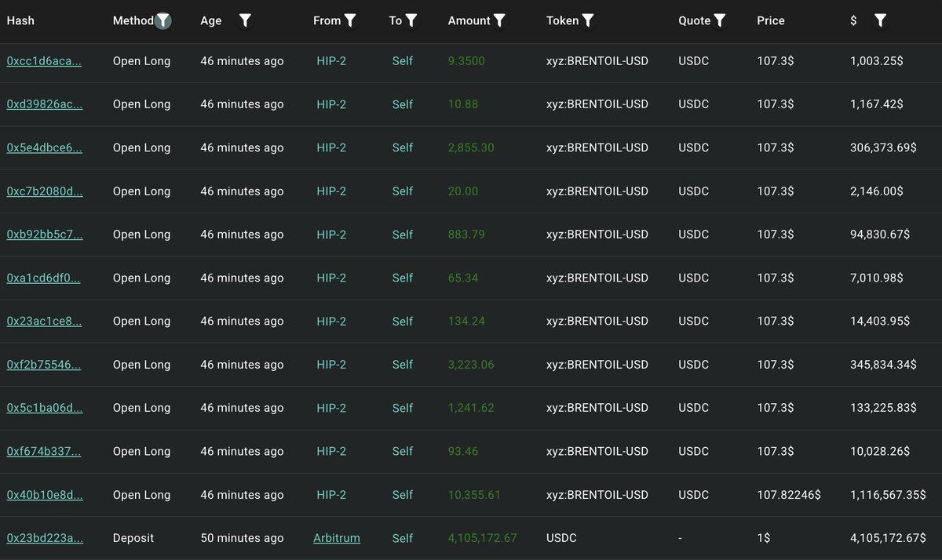Open transaction hash 0xb92bb5c7
The height and width of the screenshot is (560, 942).
point(44,235)
